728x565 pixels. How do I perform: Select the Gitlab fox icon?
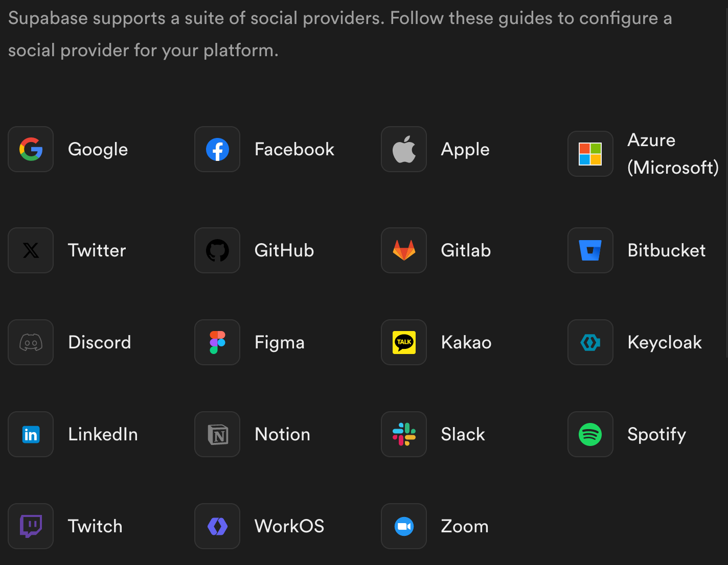(x=404, y=250)
